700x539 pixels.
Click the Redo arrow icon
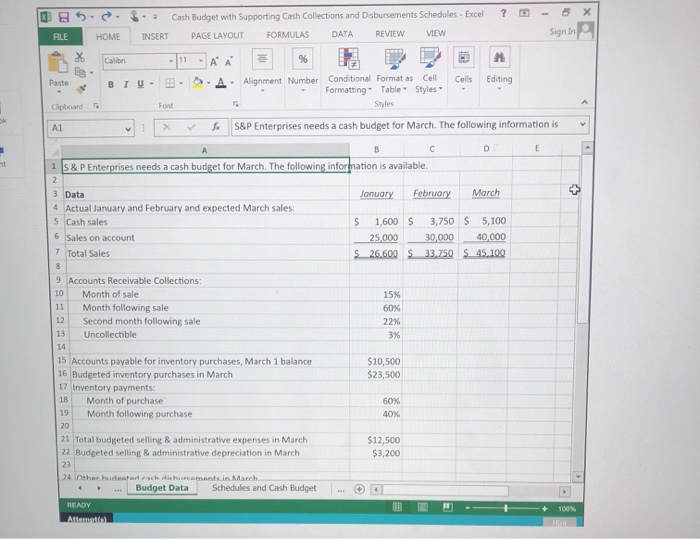tap(106, 17)
